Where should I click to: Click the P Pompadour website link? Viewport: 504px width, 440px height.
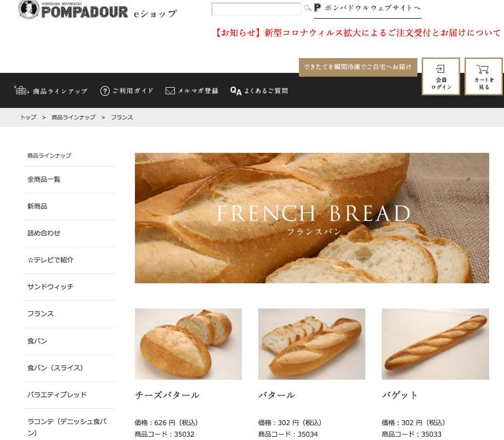[x=367, y=8]
